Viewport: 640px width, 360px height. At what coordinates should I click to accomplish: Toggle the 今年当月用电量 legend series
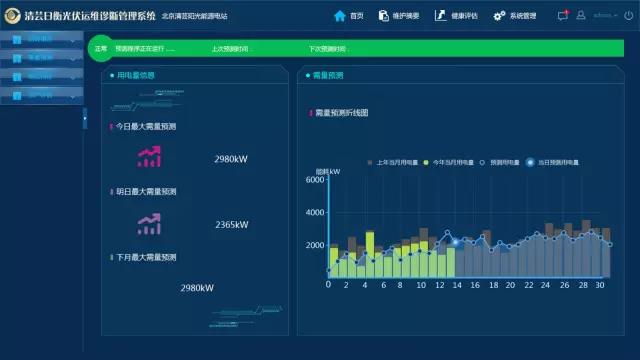click(449, 162)
